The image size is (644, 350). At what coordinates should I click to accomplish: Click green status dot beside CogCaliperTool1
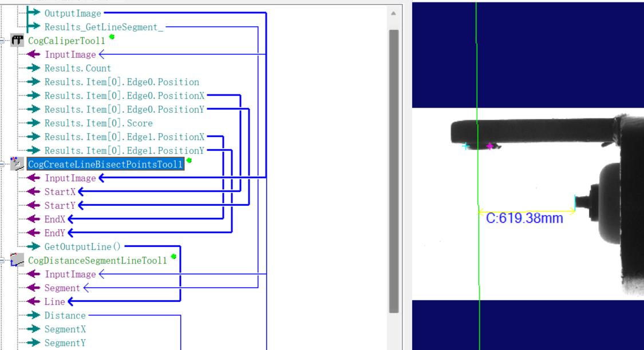point(112,37)
